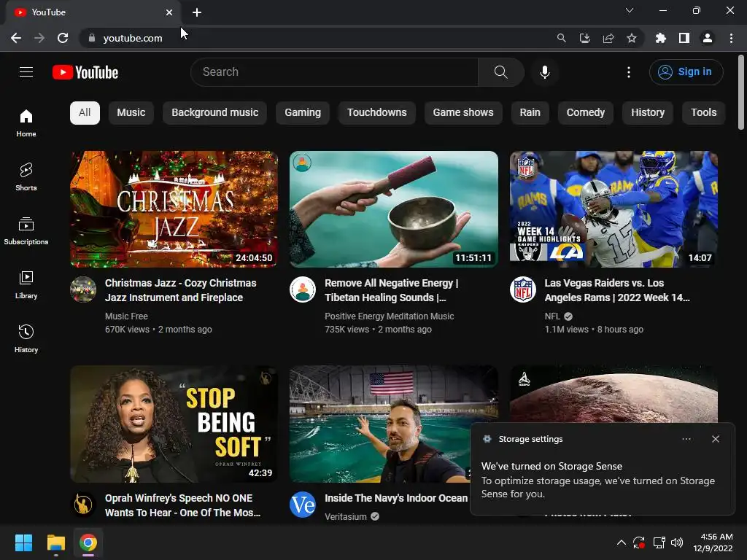Open History in sidebar
Viewport: 747px width, 560px height.
pos(26,338)
